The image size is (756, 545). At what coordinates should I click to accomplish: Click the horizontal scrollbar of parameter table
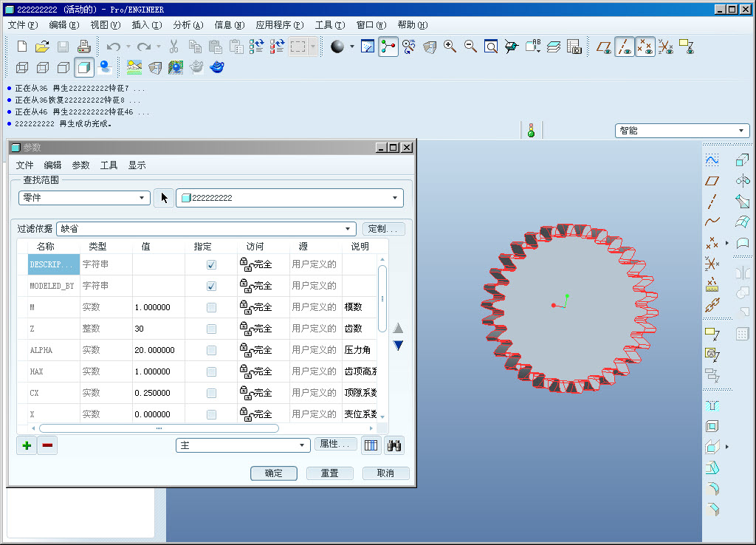[159, 428]
